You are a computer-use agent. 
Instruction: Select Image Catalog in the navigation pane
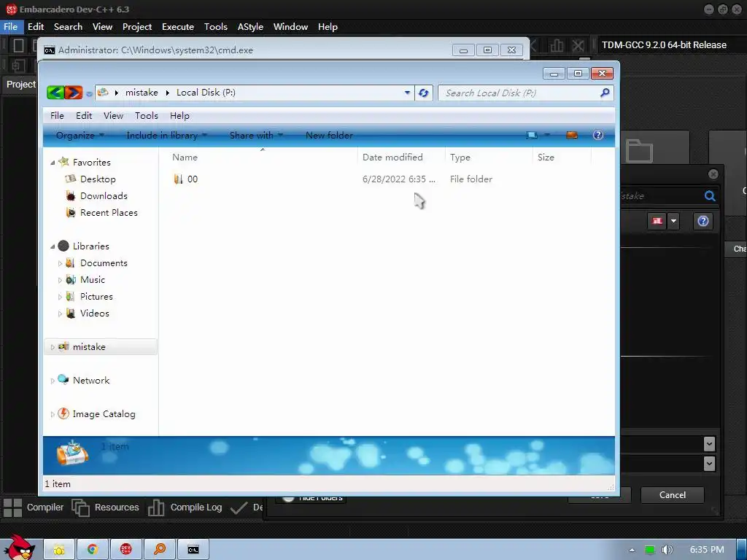tap(104, 414)
